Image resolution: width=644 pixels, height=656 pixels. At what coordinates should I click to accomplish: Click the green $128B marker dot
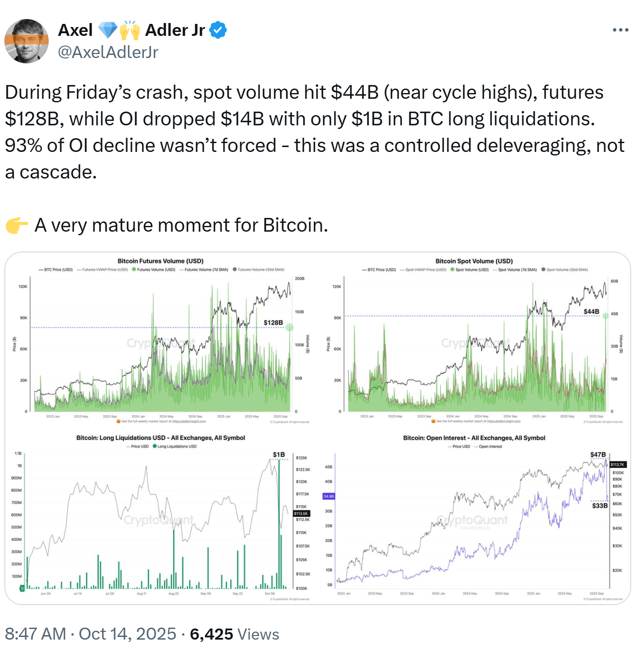289,327
